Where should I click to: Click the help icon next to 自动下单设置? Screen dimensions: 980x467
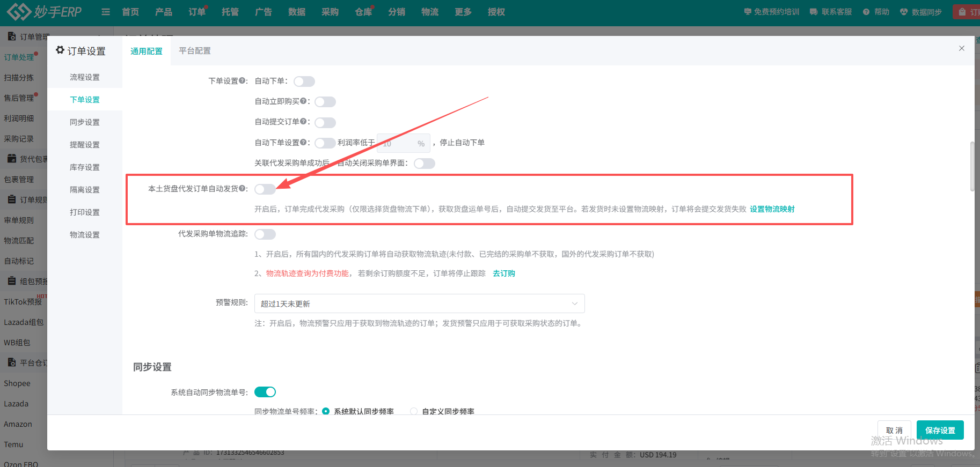tap(303, 142)
